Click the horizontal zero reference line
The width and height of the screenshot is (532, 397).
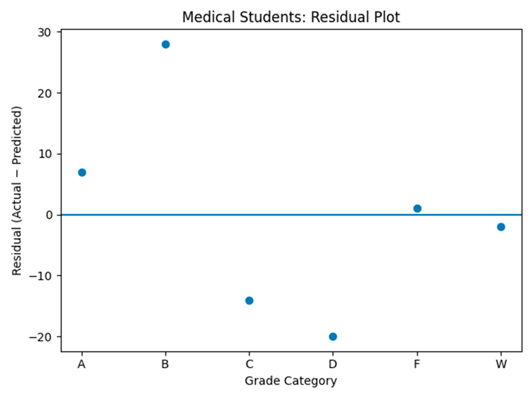click(x=291, y=215)
